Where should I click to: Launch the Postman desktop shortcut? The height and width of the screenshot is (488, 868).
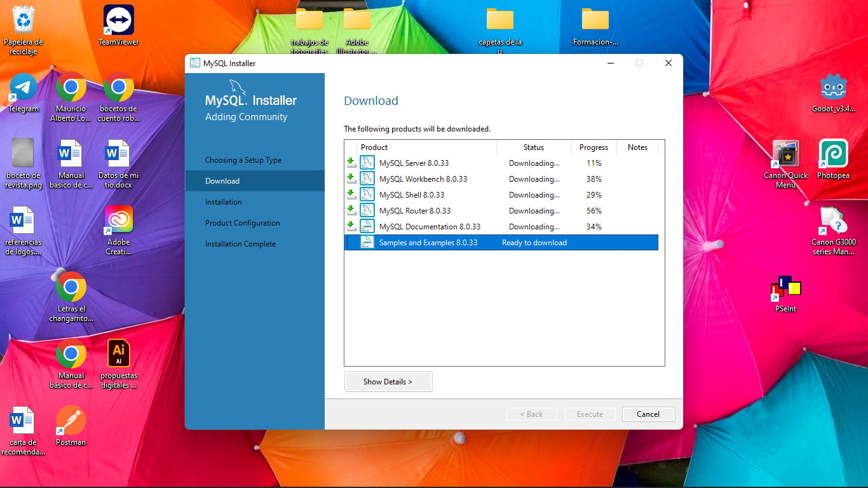71,424
